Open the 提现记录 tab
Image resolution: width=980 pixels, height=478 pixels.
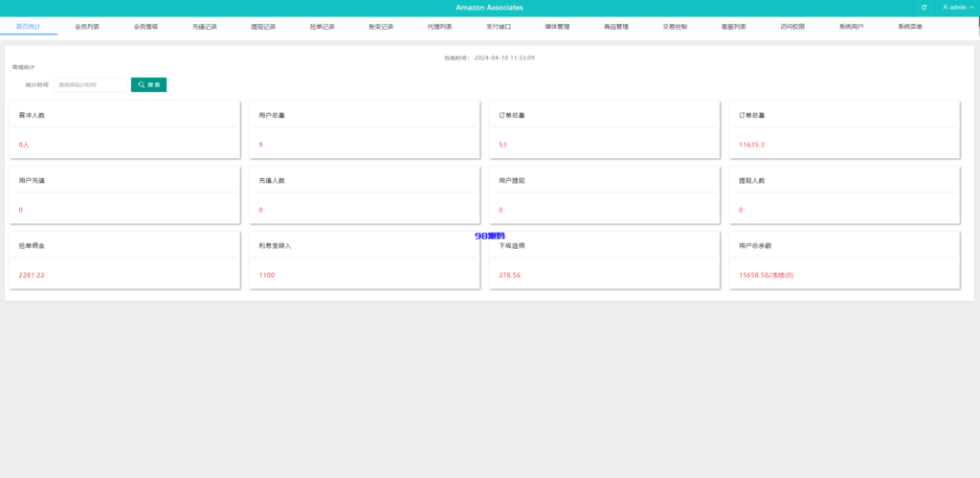(x=263, y=27)
